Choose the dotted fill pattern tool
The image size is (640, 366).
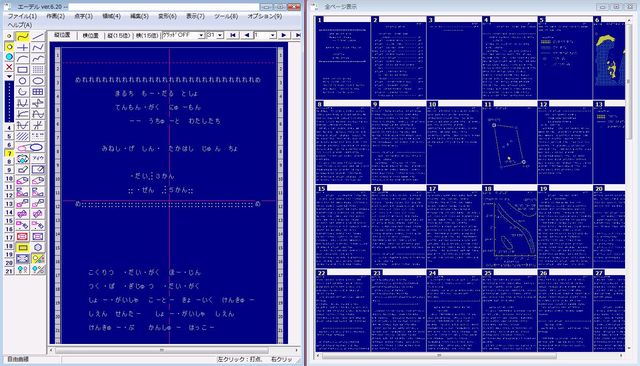click(x=38, y=70)
